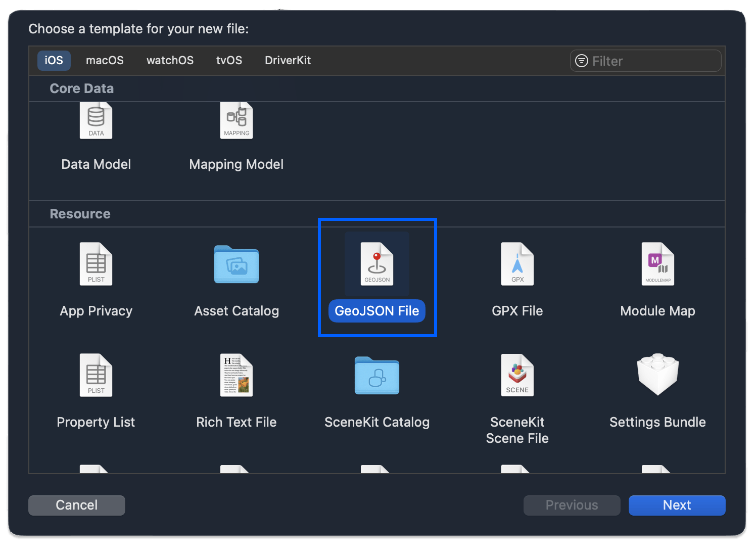Switch to the macOS platform tab
Image resolution: width=756 pixels, height=548 pixels.
pos(105,60)
